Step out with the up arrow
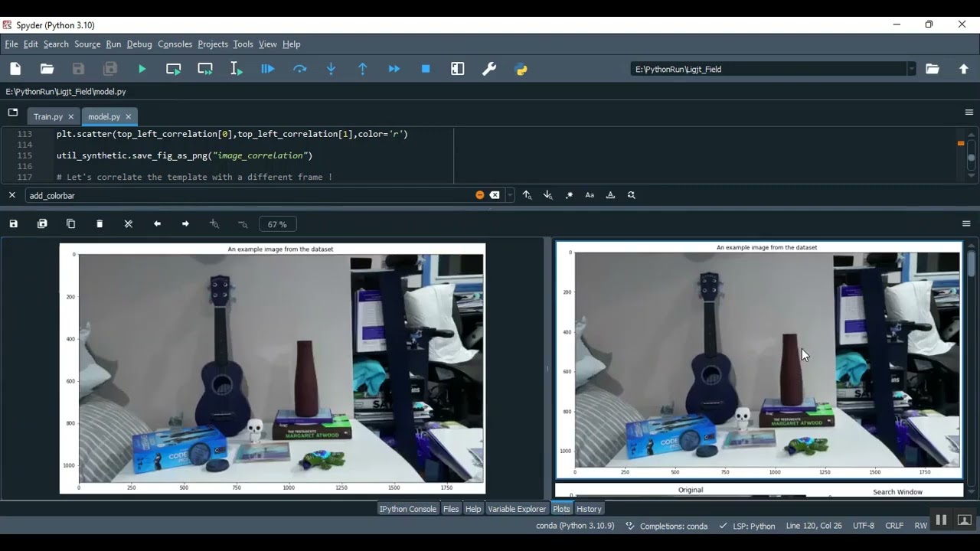This screenshot has width=980, height=551. coord(363,69)
